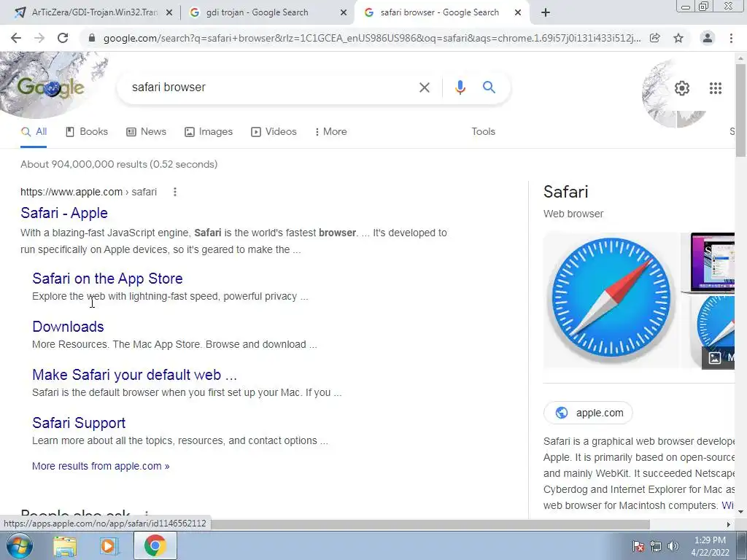Expand the More search filters menu

click(330, 132)
